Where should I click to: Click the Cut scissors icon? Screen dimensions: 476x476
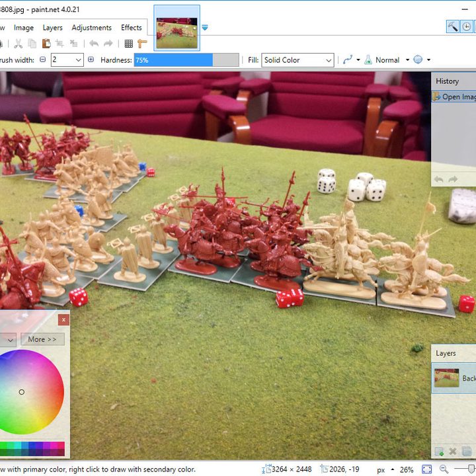point(19,44)
